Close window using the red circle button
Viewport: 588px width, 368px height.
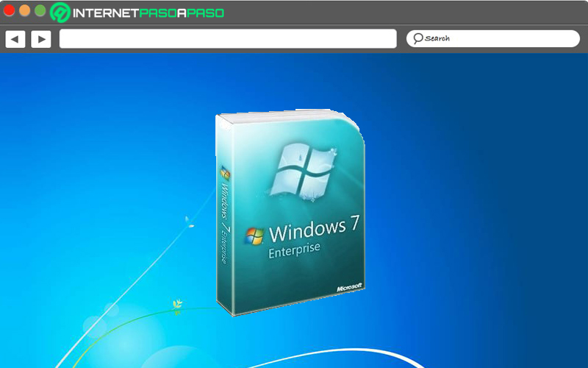click(x=9, y=10)
